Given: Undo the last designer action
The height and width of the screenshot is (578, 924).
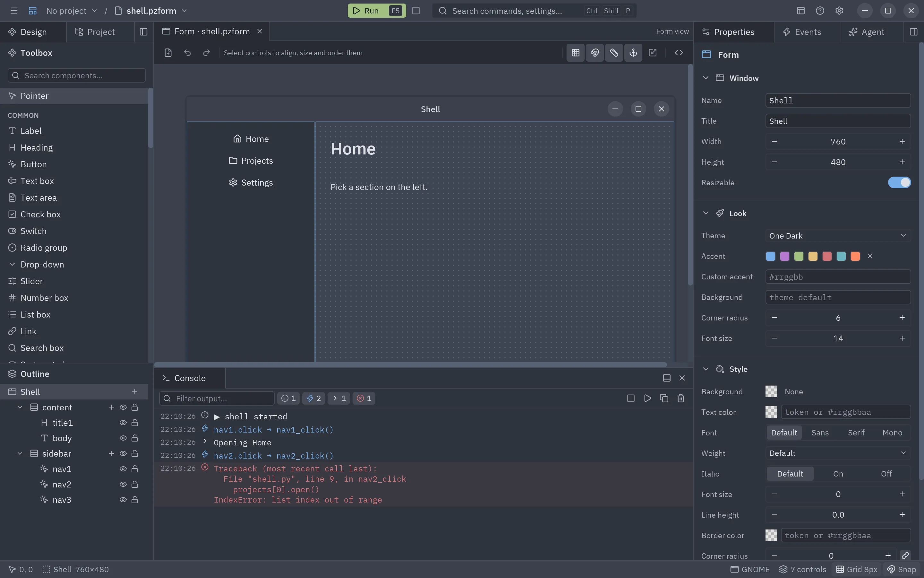Looking at the screenshot, I should 187,53.
